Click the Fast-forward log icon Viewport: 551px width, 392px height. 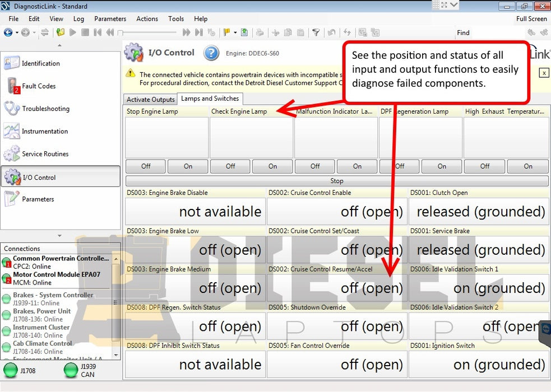click(186, 32)
